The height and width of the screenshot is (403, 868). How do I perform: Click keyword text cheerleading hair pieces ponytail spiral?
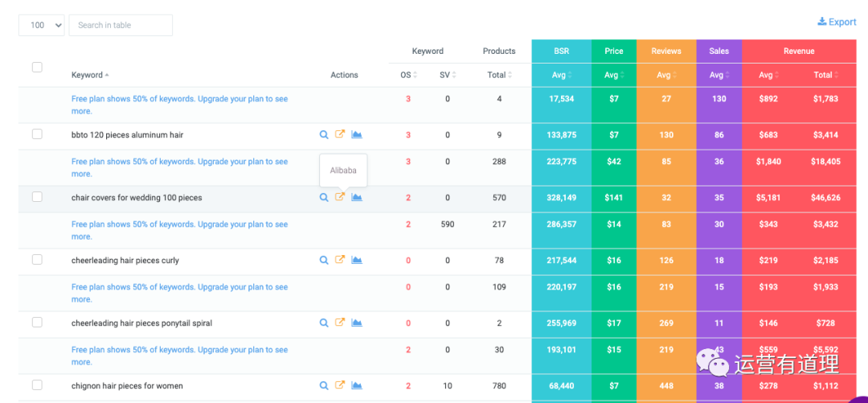click(141, 323)
